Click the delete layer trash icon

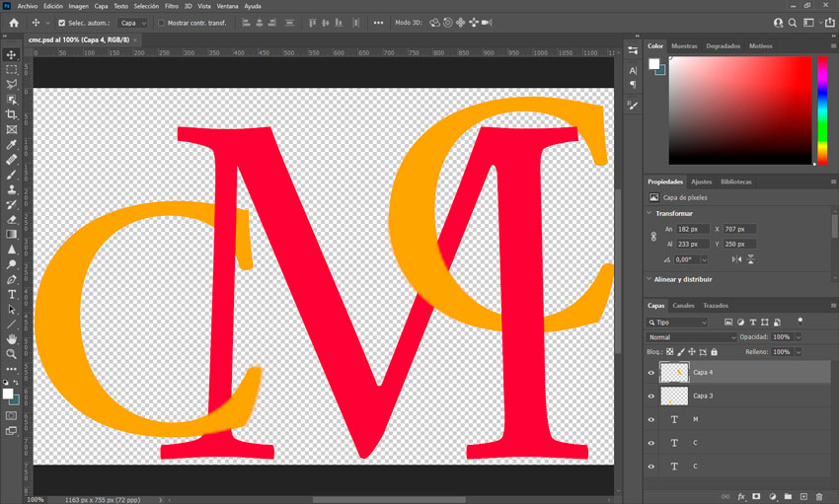click(x=819, y=496)
